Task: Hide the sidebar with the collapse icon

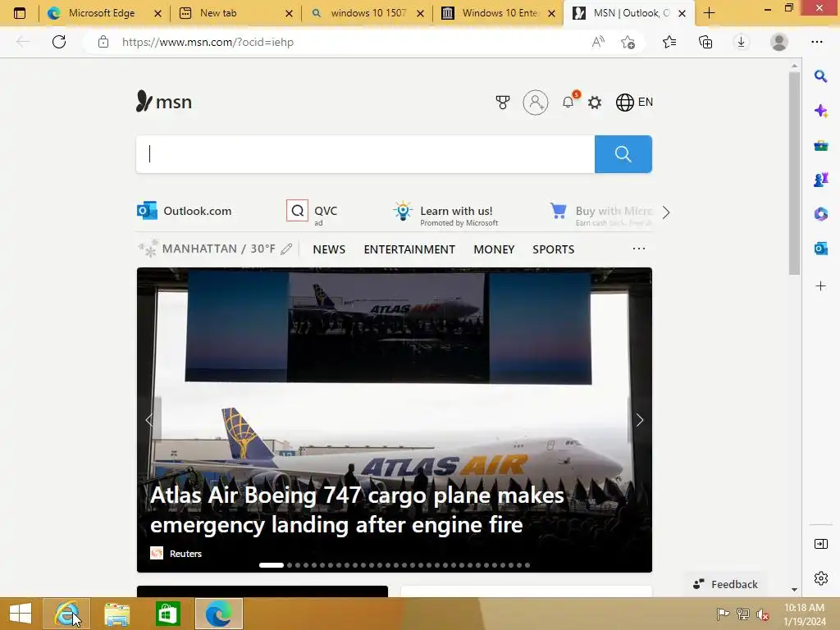Action: 820,544
